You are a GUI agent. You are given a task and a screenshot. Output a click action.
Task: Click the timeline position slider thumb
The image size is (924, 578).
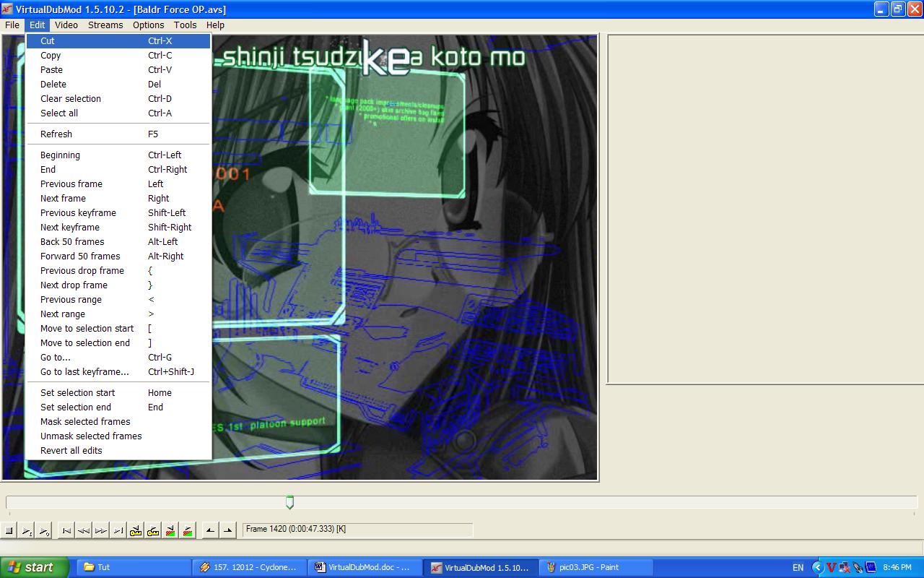[289, 502]
